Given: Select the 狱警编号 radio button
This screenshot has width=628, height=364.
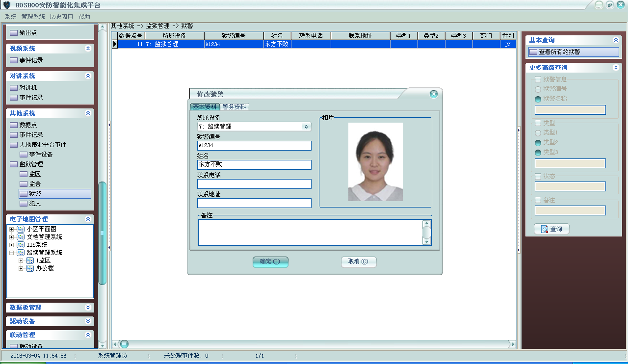Looking at the screenshot, I should pos(538,89).
